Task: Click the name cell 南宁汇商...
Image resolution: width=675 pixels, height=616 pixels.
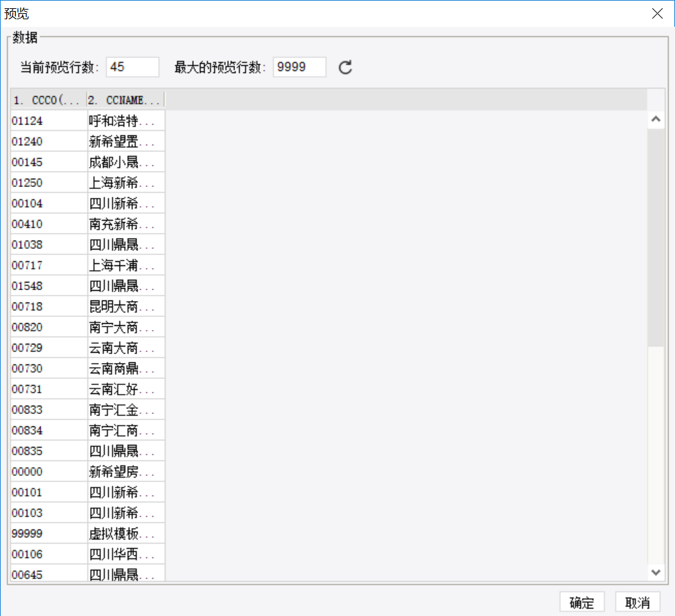Action: [126, 430]
